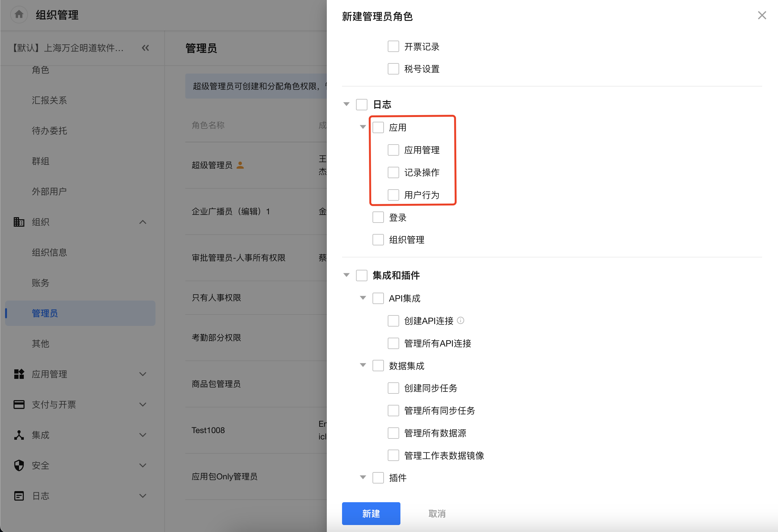778x532 pixels.
Task: Click the 集成 integration icon
Action: point(19,435)
